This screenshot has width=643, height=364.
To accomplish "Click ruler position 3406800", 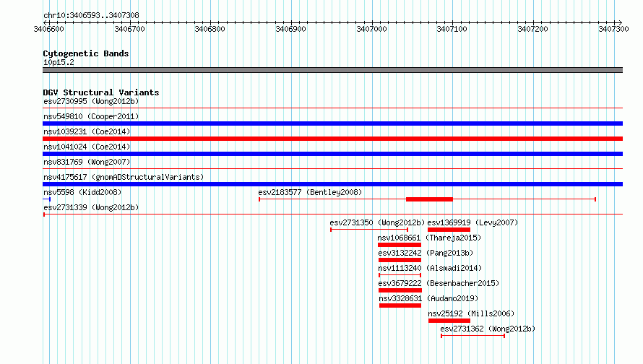I will click(210, 29).
